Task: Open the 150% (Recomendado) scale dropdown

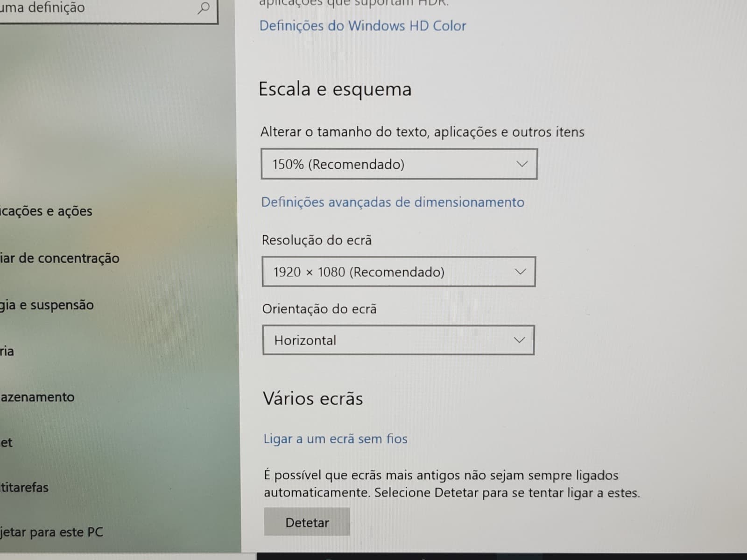Action: tap(399, 164)
